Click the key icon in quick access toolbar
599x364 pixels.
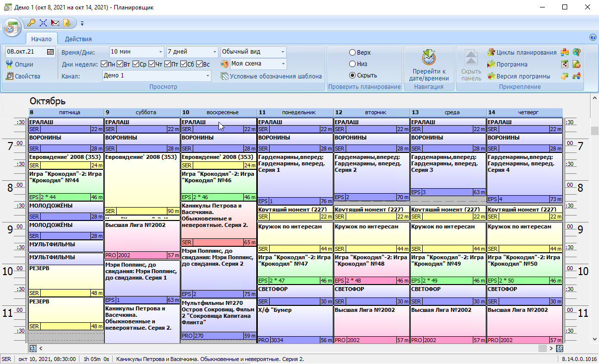(x=31, y=23)
